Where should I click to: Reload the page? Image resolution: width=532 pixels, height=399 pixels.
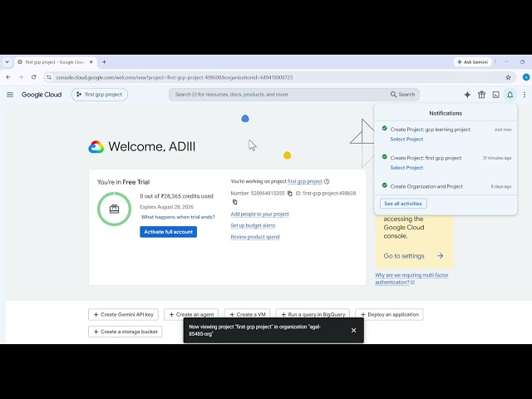click(33, 77)
